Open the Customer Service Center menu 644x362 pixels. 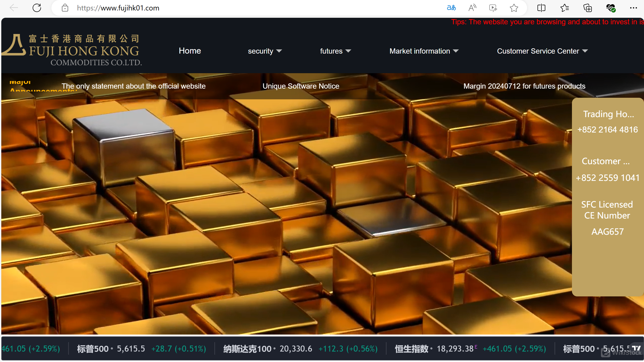click(x=542, y=51)
